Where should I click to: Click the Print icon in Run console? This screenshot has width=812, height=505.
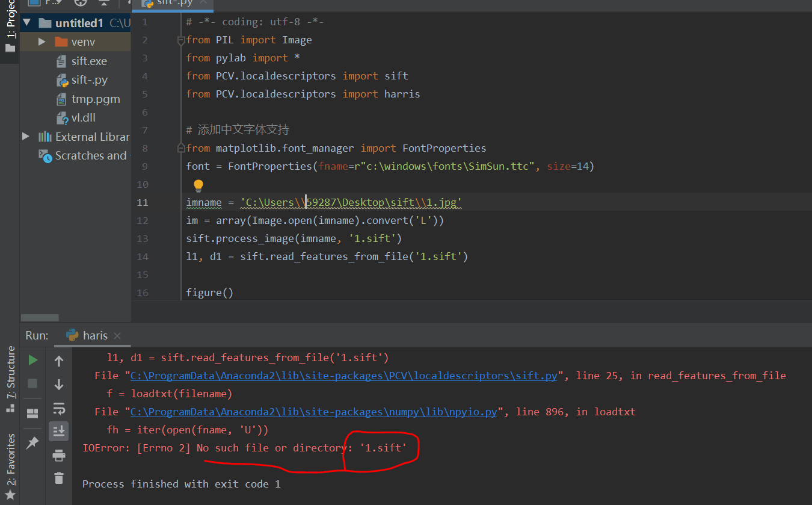coord(59,456)
